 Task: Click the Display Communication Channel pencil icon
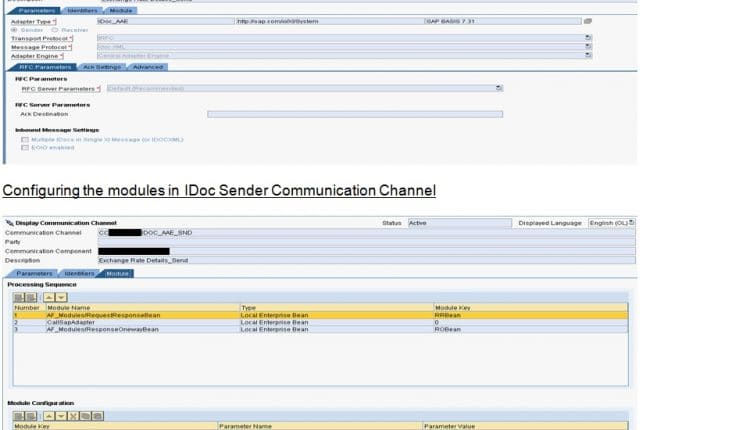[10, 223]
